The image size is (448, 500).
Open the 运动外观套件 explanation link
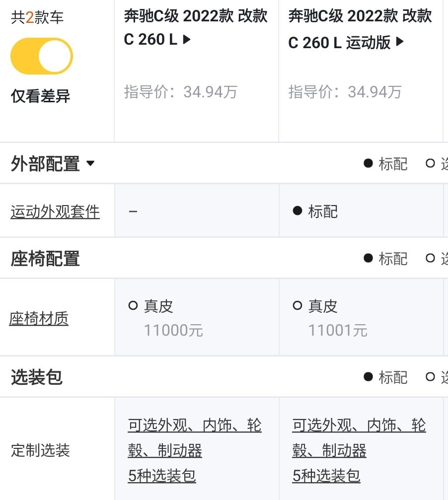55,212
